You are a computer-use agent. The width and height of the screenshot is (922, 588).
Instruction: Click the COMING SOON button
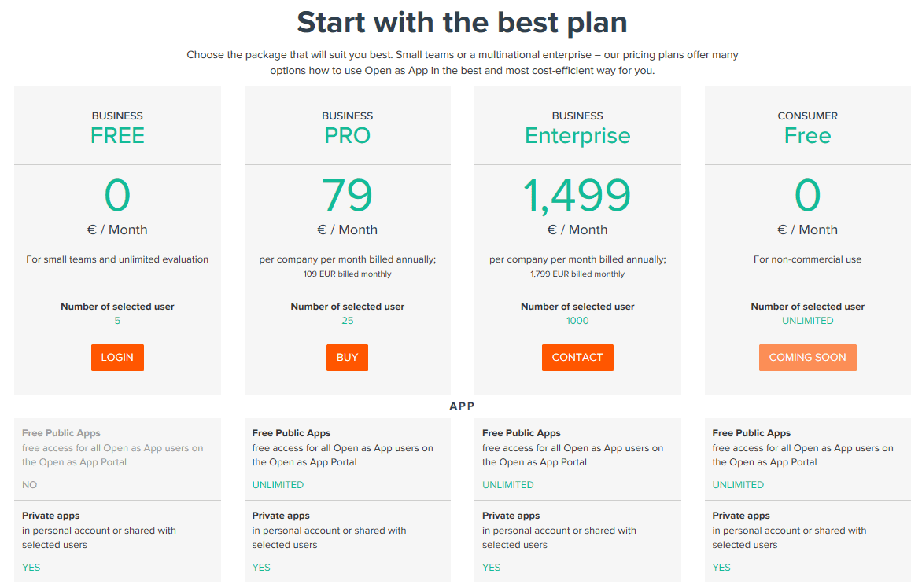click(807, 358)
